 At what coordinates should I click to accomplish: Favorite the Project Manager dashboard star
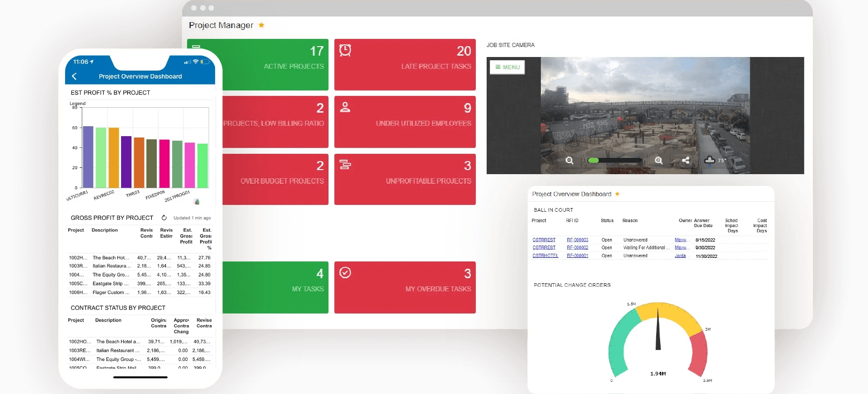[x=261, y=25]
